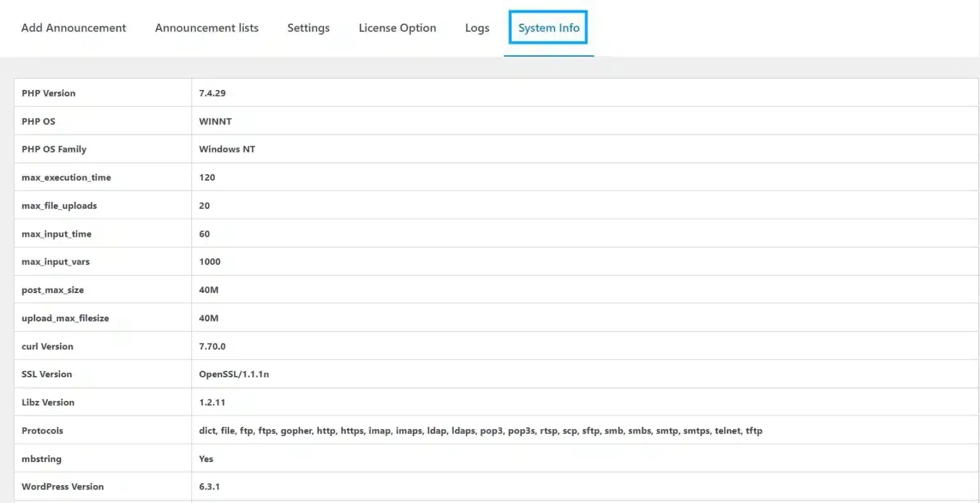Open the Settings tab
This screenshot has width=980, height=503.
[308, 27]
